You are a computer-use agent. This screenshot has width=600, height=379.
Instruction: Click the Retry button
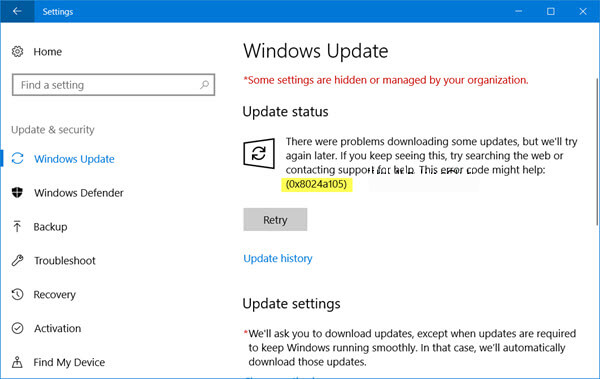[275, 220]
